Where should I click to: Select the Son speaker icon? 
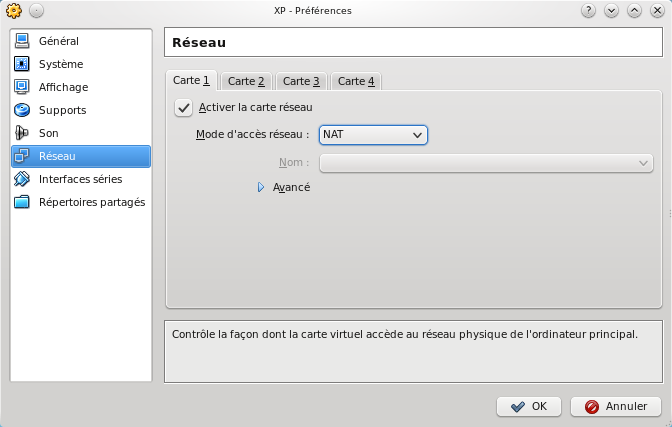click(22, 133)
